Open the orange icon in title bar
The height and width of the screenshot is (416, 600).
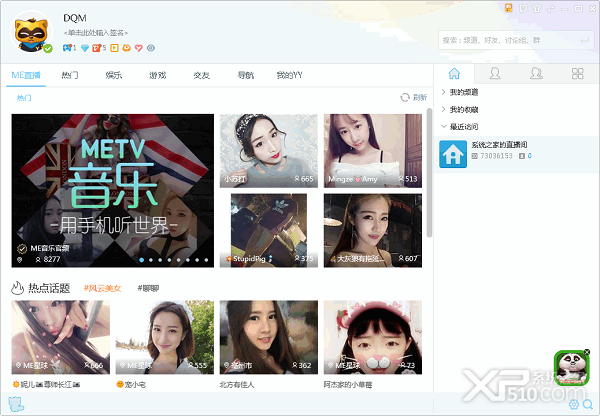(508, 8)
